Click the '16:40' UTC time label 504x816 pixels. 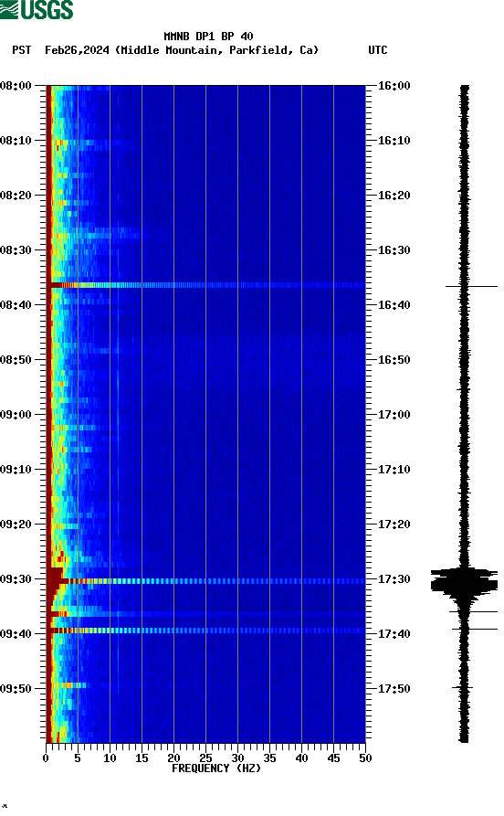tap(394, 305)
